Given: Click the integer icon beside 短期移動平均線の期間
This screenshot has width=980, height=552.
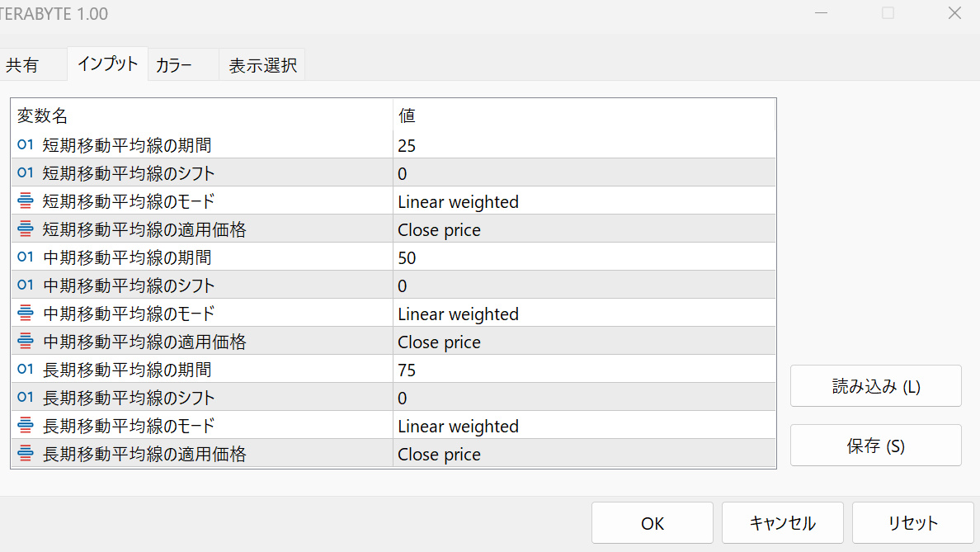Looking at the screenshot, I should (x=25, y=145).
